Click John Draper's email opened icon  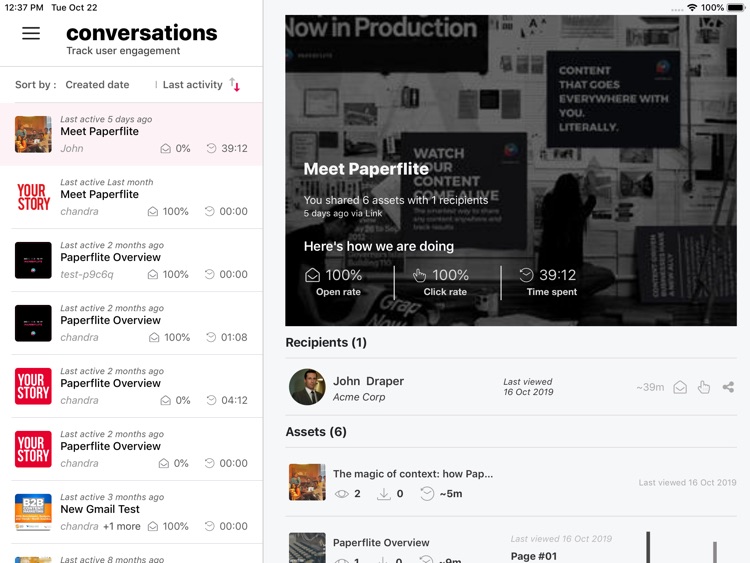680,387
